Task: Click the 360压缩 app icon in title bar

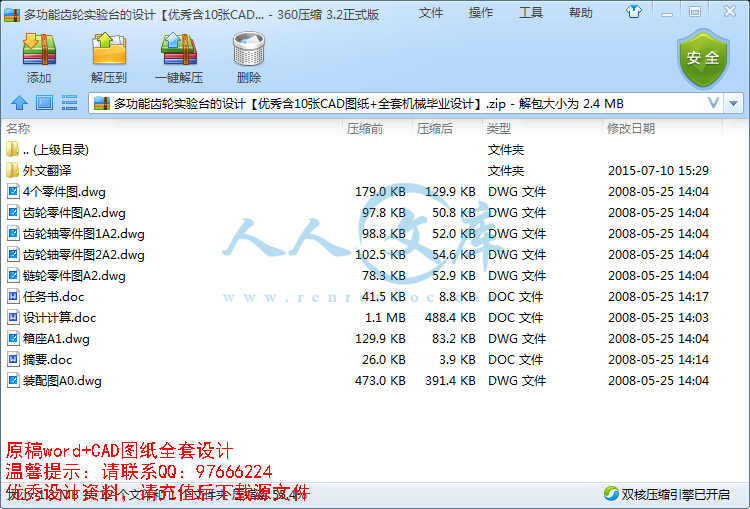Action: point(12,15)
